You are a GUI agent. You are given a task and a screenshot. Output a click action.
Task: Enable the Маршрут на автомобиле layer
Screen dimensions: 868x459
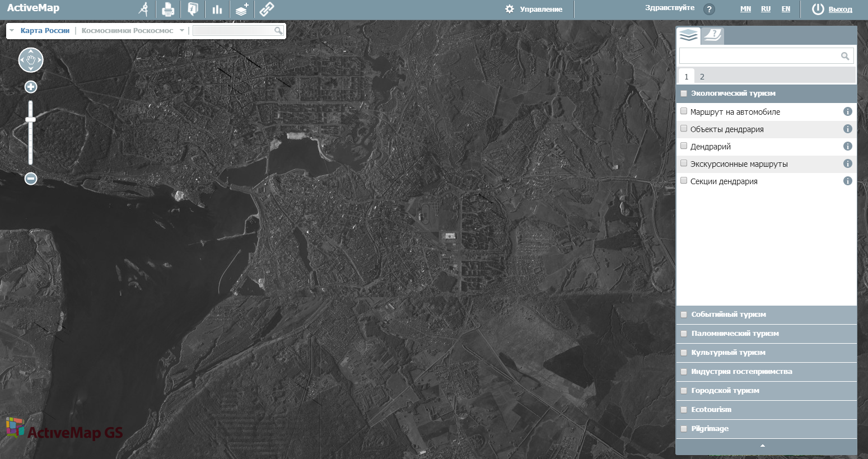pyautogui.click(x=684, y=111)
